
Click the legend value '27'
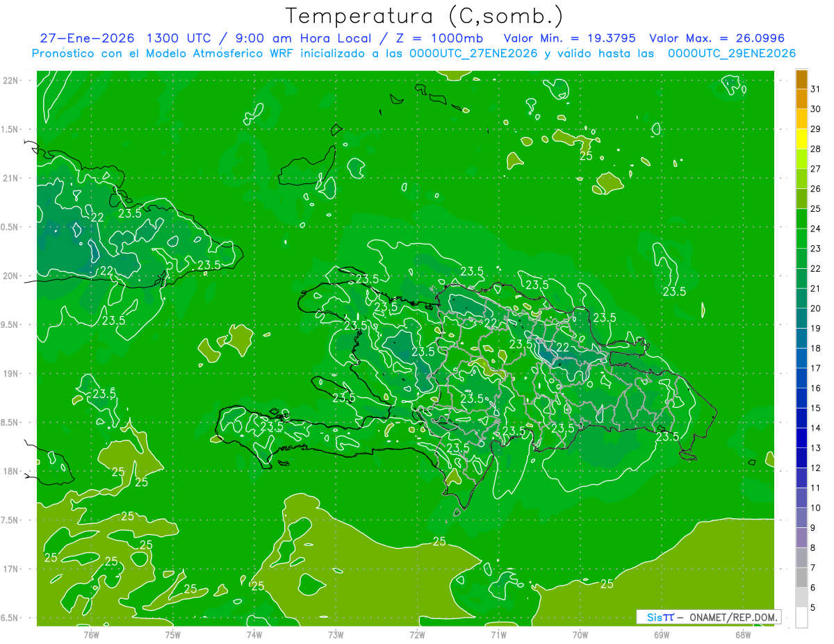(x=815, y=169)
